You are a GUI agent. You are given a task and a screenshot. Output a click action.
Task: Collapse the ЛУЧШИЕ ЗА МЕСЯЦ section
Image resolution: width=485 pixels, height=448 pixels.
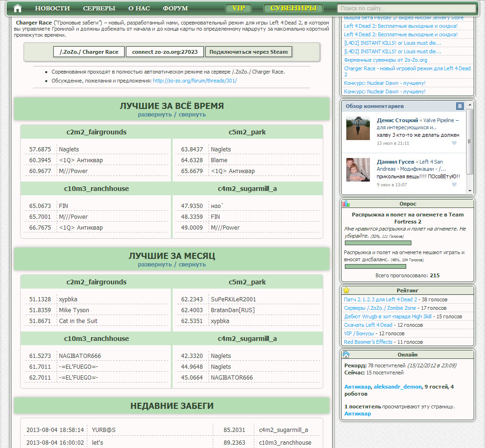pos(192,265)
